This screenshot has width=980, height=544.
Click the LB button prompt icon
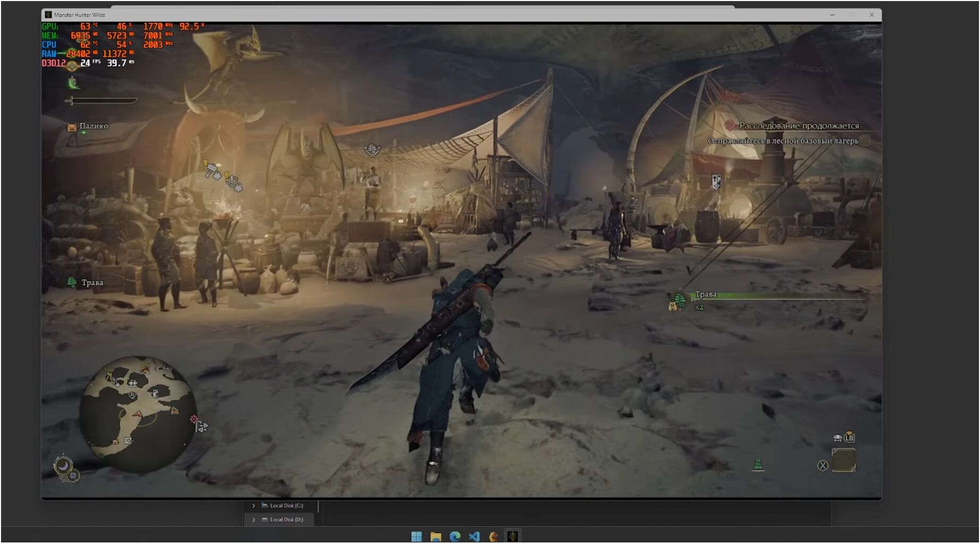(849, 438)
